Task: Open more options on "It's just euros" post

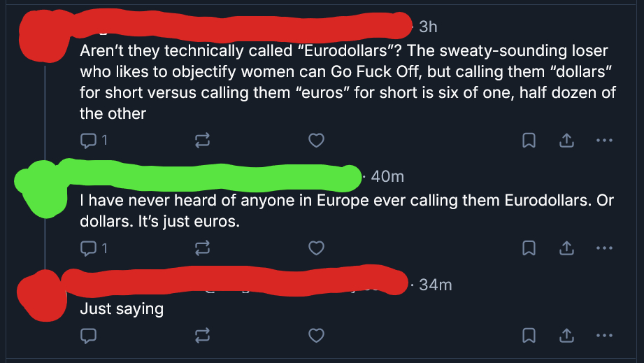Action: pos(603,248)
